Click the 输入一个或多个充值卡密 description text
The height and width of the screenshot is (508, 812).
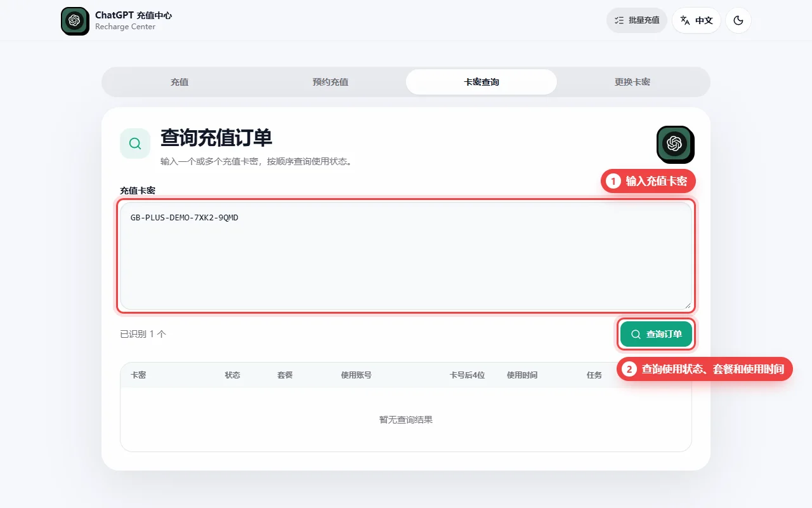[x=256, y=161]
